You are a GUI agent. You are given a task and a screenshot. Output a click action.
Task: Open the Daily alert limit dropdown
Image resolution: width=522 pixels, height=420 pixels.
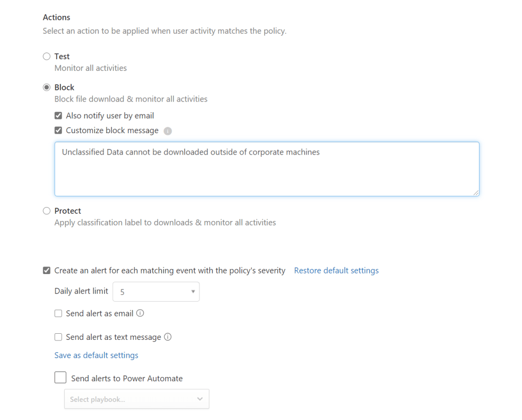coord(156,292)
